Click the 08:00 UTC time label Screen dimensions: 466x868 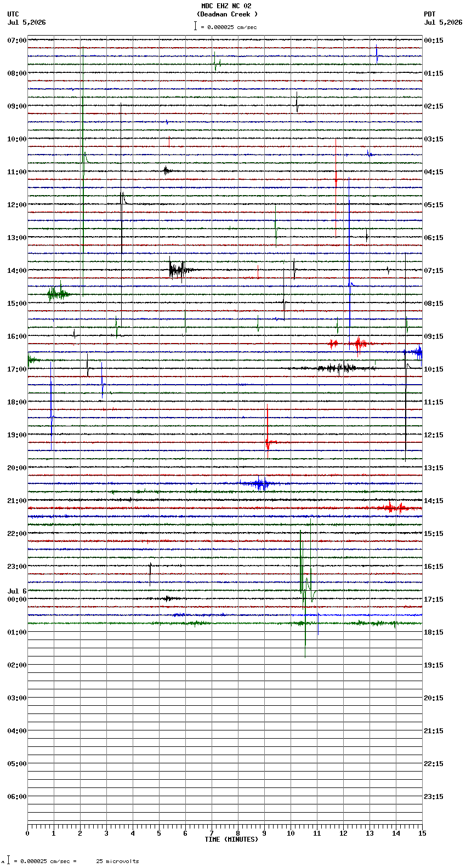click(17, 73)
